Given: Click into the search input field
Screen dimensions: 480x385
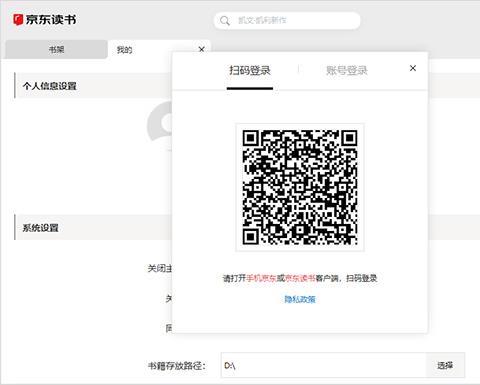Looking at the screenshot, I should pos(287,21).
